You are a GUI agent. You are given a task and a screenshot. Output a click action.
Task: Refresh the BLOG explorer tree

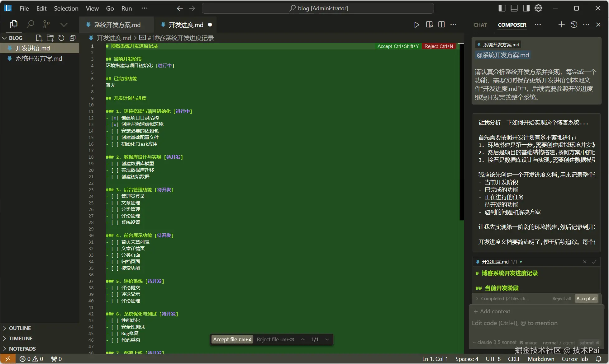[61, 38]
